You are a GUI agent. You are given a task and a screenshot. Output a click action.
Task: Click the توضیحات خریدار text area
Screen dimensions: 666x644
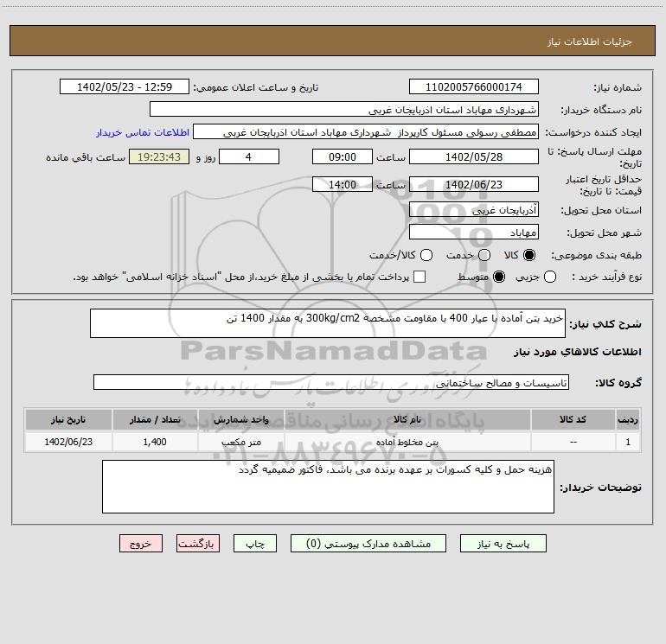point(328,487)
